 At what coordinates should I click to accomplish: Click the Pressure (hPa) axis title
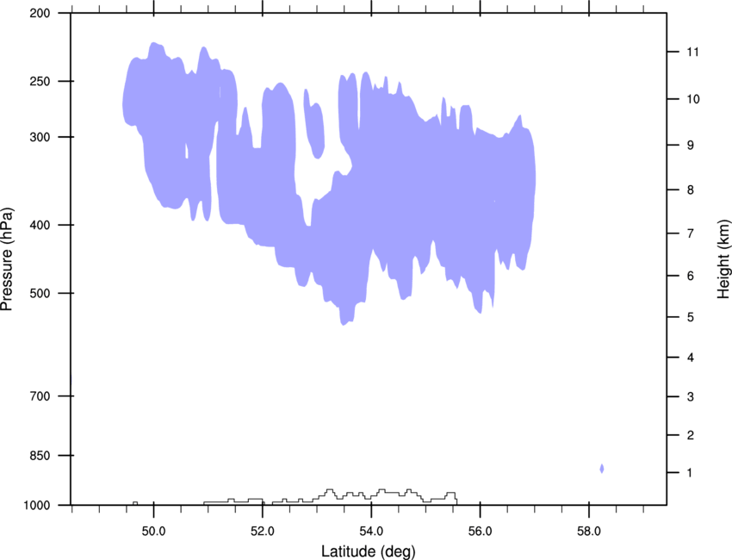coord(7,259)
